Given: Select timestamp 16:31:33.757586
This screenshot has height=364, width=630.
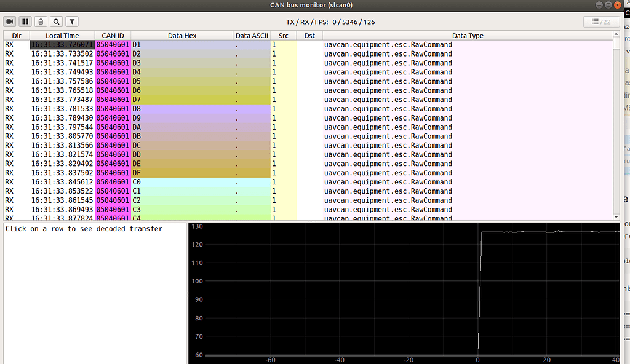Looking at the screenshot, I should [x=62, y=81].
